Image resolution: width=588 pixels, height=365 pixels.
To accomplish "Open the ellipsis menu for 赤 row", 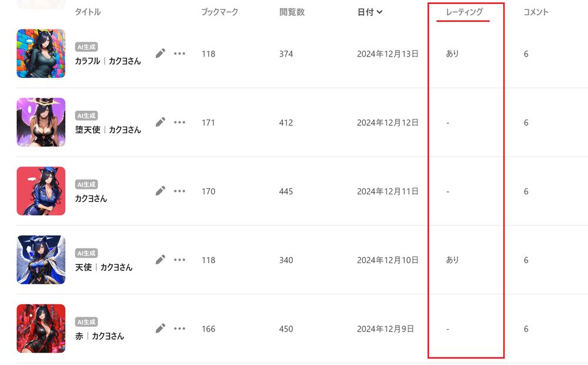I will pyautogui.click(x=180, y=328).
